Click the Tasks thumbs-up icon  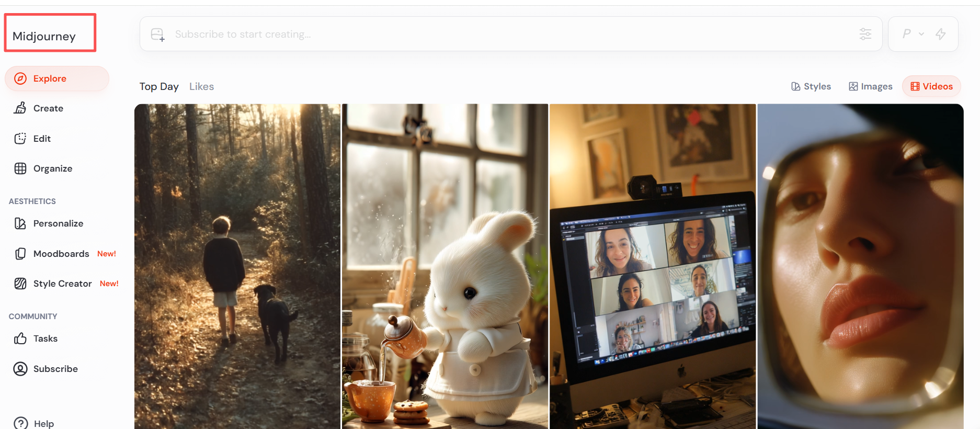[20, 338]
